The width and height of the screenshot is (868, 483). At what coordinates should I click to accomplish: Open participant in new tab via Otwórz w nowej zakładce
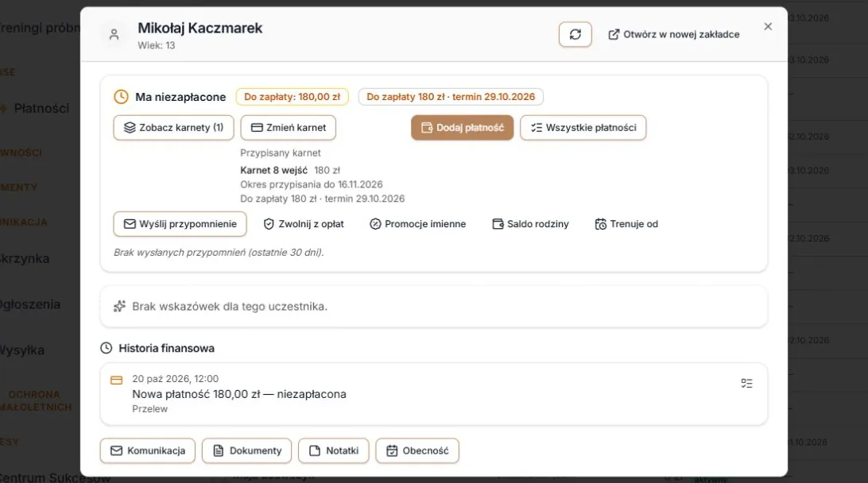(674, 34)
